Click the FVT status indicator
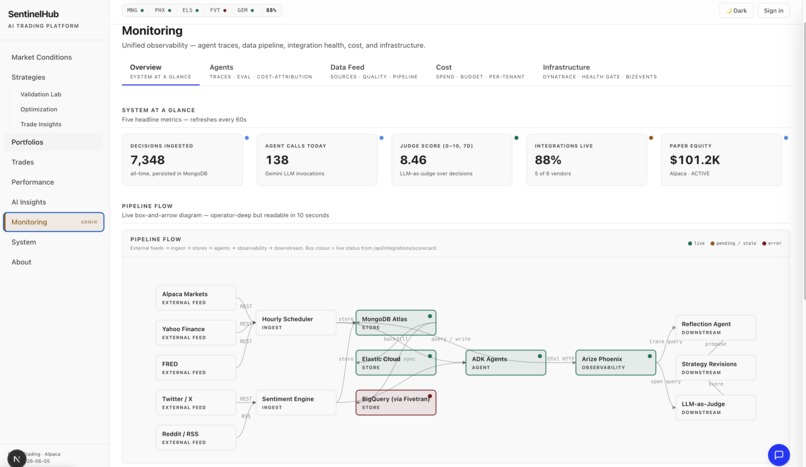This screenshot has width=806, height=467. 218,10
